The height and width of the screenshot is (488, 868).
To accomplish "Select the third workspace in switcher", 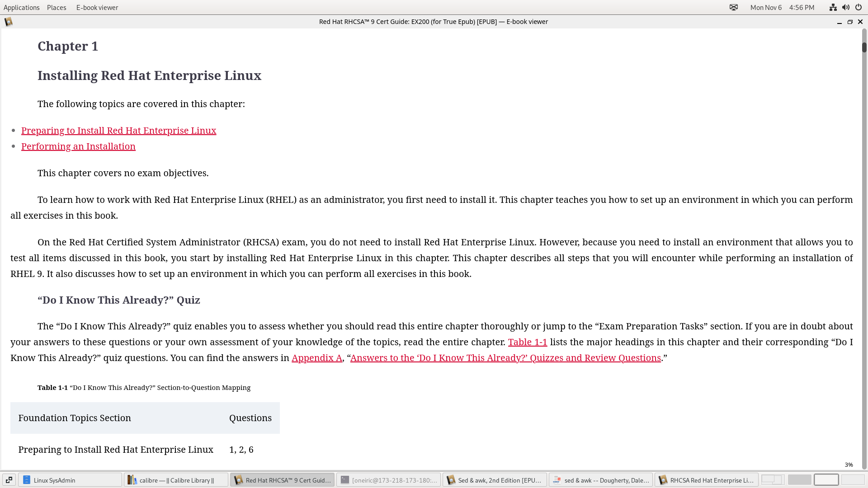I will 826,480.
